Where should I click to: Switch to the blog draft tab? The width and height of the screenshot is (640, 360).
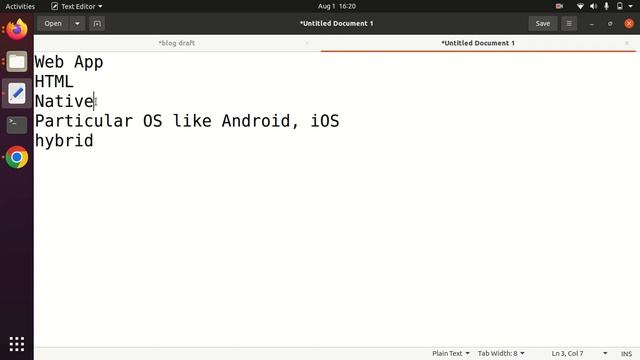tap(177, 43)
